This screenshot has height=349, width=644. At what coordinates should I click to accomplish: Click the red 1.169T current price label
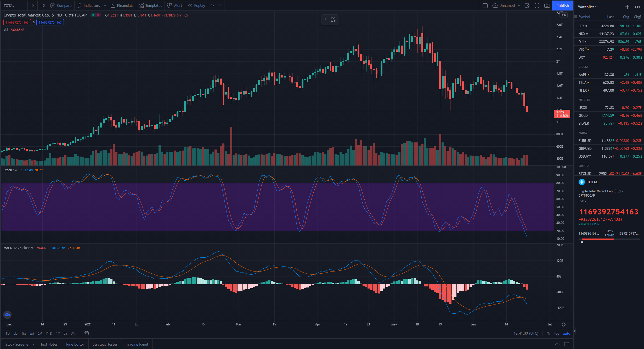pyautogui.click(x=562, y=114)
